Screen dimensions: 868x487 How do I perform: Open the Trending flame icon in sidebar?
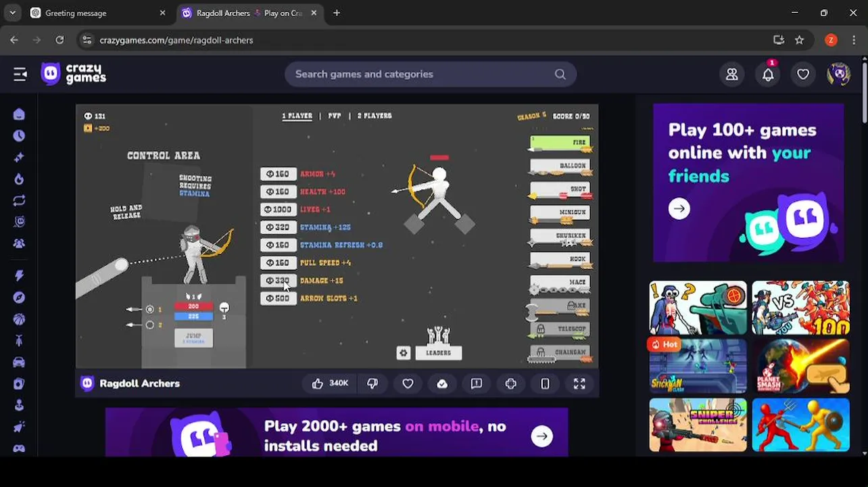click(x=19, y=179)
